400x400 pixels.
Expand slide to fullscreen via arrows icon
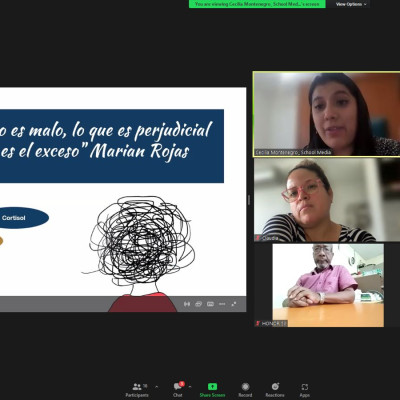[x=234, y=304]
